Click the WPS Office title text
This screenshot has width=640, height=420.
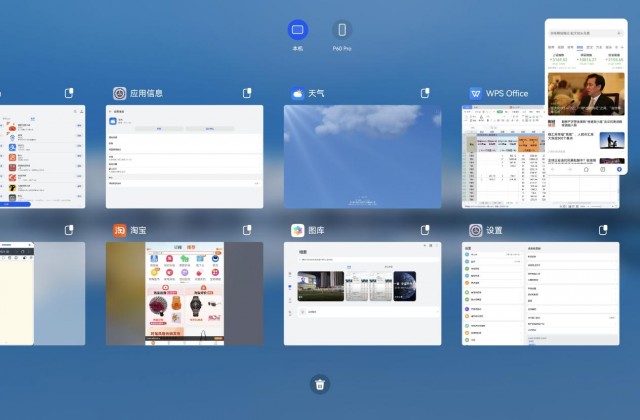click(507, 93)
